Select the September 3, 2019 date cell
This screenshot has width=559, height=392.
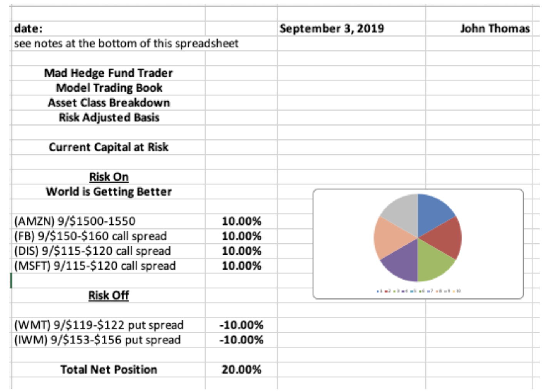pos(332,28)
